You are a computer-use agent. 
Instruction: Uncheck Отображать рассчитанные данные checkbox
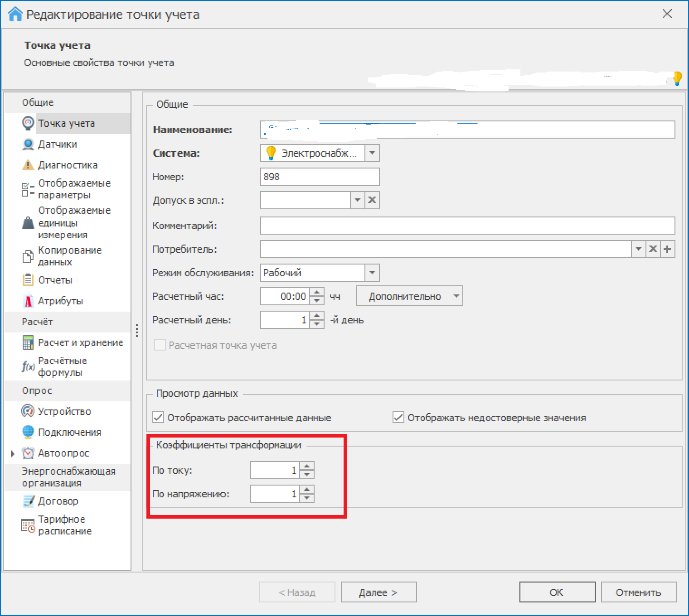158,418
